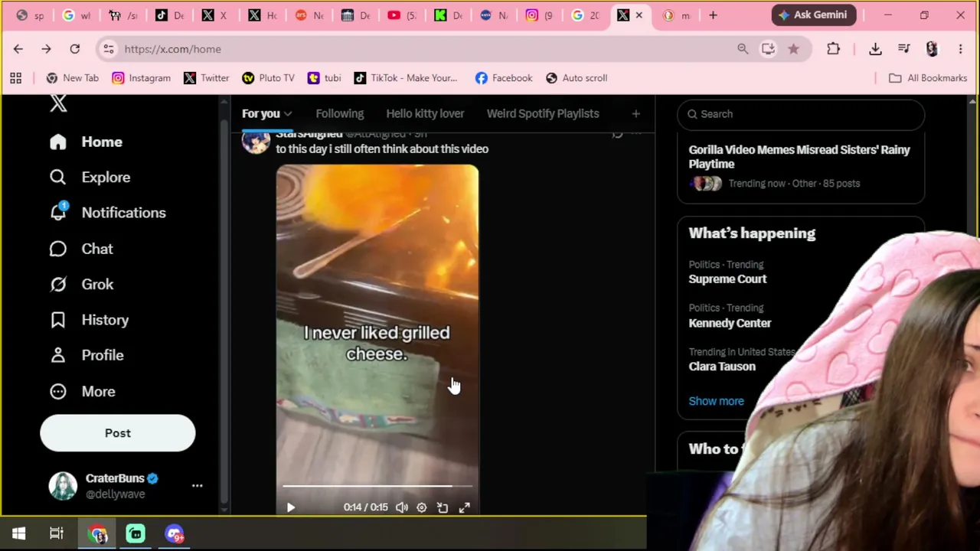Open the Twitter bookmark
980x551 pixels.
(x=207, y=78)
